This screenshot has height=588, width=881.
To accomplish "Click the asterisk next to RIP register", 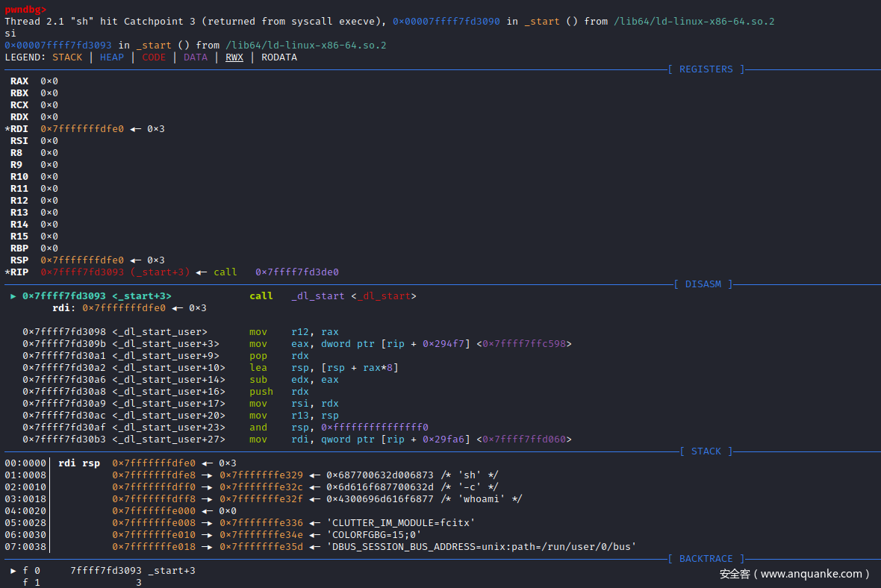I will click(7, 272).
